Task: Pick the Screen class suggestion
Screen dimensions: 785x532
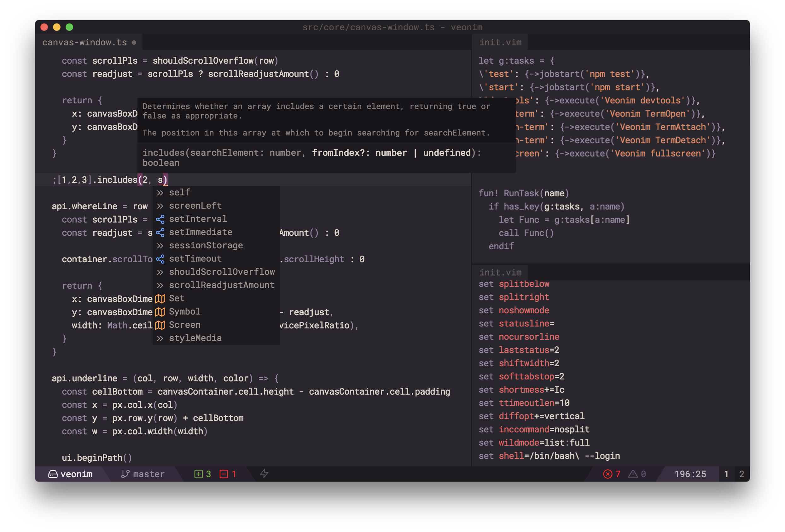Action: 184,325
